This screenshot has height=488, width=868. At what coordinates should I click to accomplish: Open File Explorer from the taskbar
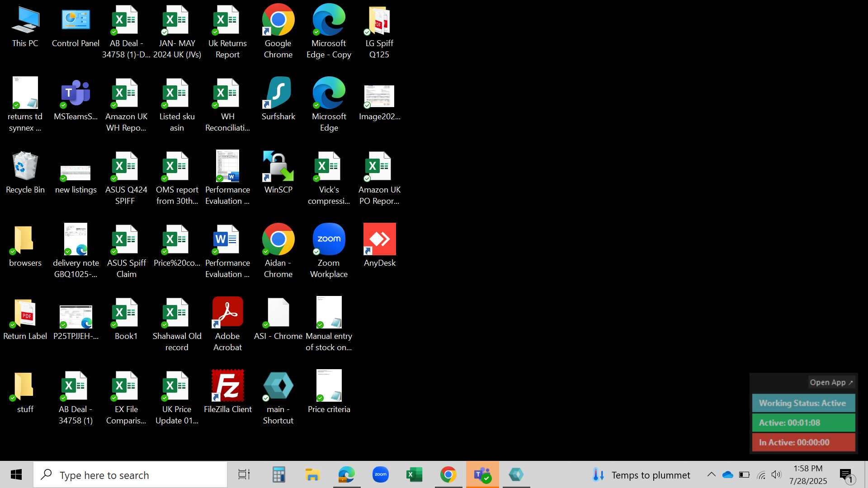312,474
